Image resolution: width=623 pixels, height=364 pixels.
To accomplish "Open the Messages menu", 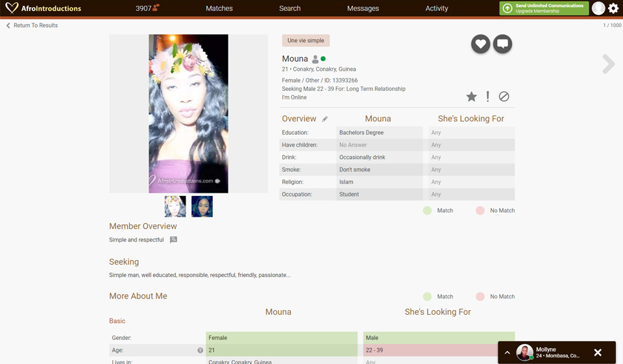I will tap(363, 8).
